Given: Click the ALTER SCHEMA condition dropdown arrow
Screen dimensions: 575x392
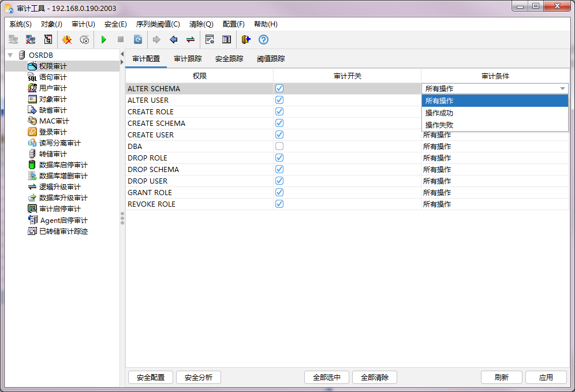Looking at the screenshot, I should click(x=562, y=89).
